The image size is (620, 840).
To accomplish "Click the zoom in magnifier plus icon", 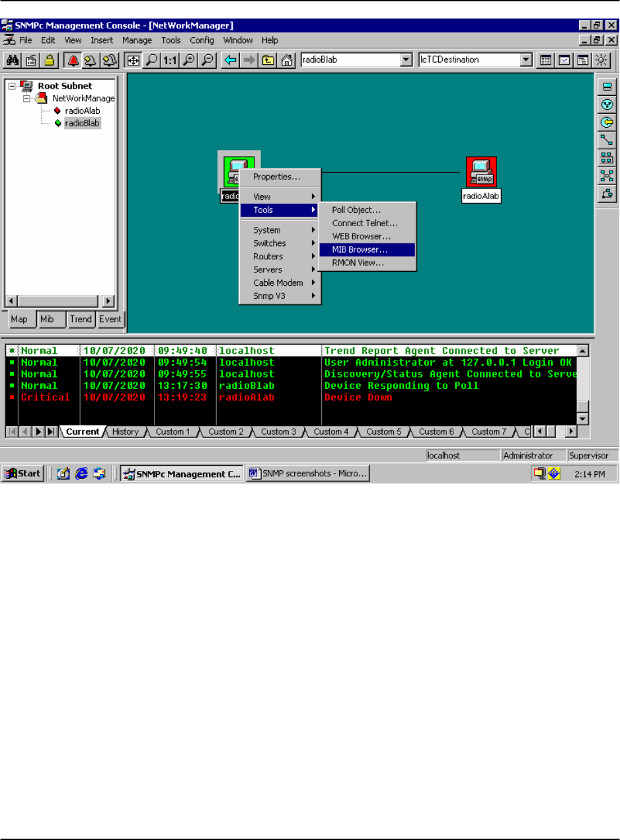I will coord(188,60).
